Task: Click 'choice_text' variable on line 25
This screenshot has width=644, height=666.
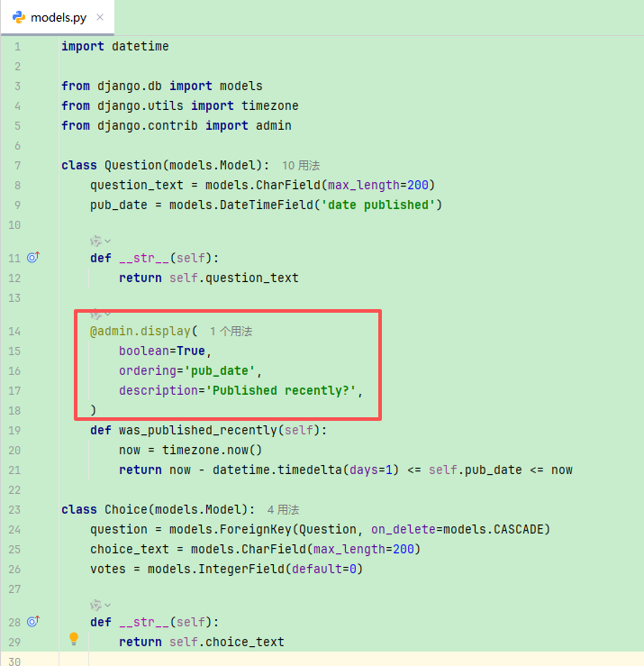Action: (x=130, y=550)
